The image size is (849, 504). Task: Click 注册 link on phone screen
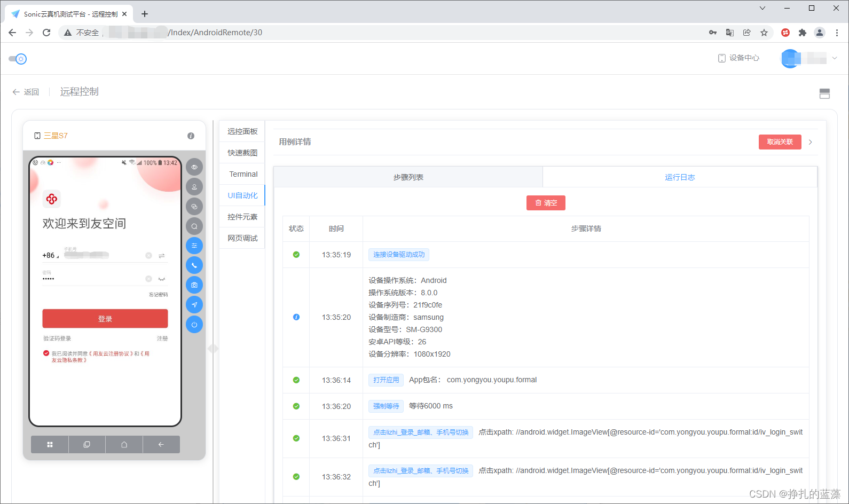click(162, 338)
